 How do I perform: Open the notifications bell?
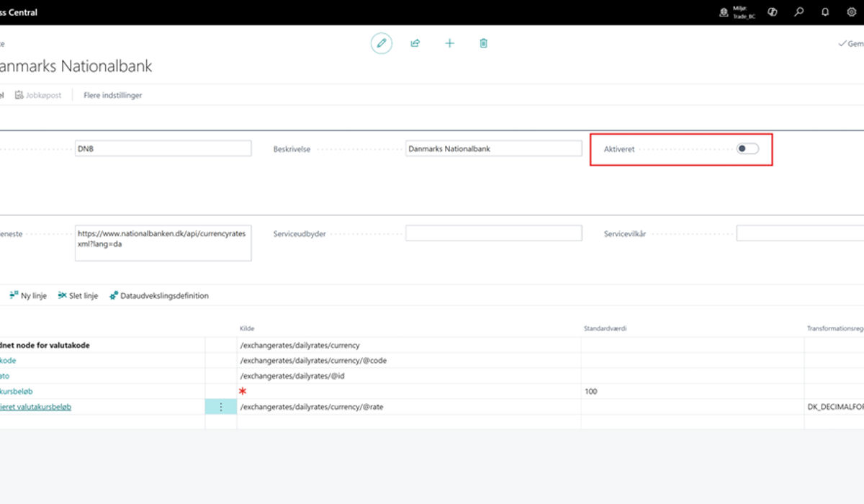[825, 12]
